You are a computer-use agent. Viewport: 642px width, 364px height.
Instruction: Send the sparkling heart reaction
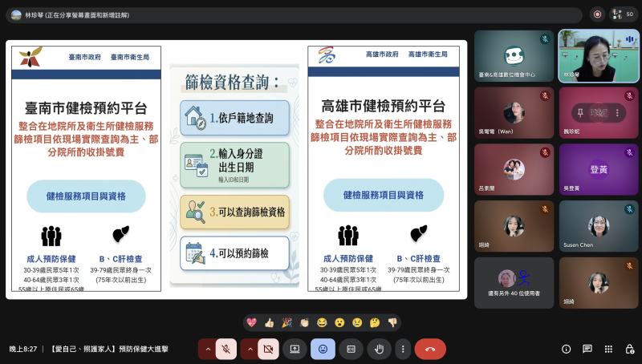[x=251, y=322]
